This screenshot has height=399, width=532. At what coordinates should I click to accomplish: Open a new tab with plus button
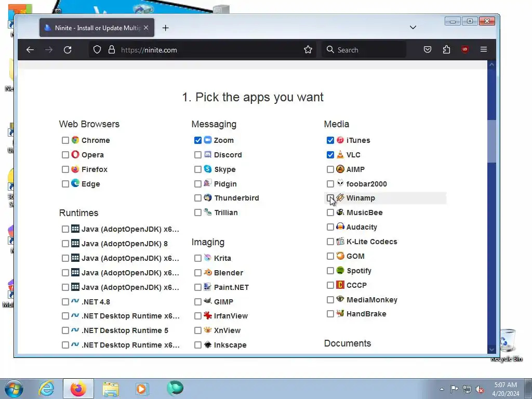tap(165, 28)
